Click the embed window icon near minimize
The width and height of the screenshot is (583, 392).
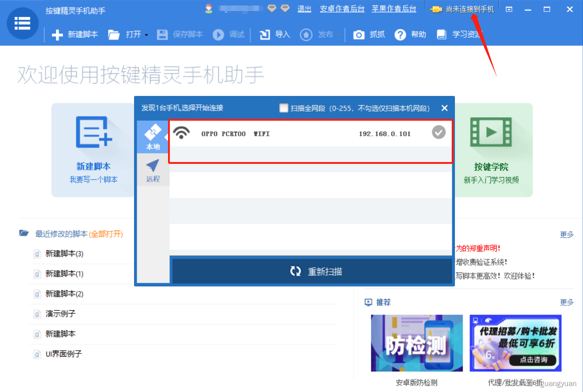[508, 9]
